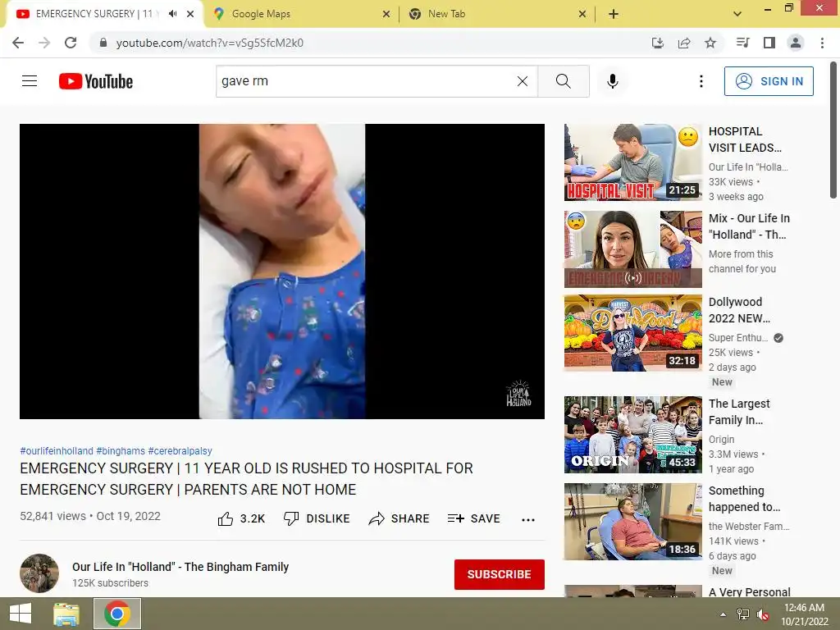This screenshot has width=840, height=630.
Task: Open The Largest Family In thumbnail
Action: click(x=632, y=435)
